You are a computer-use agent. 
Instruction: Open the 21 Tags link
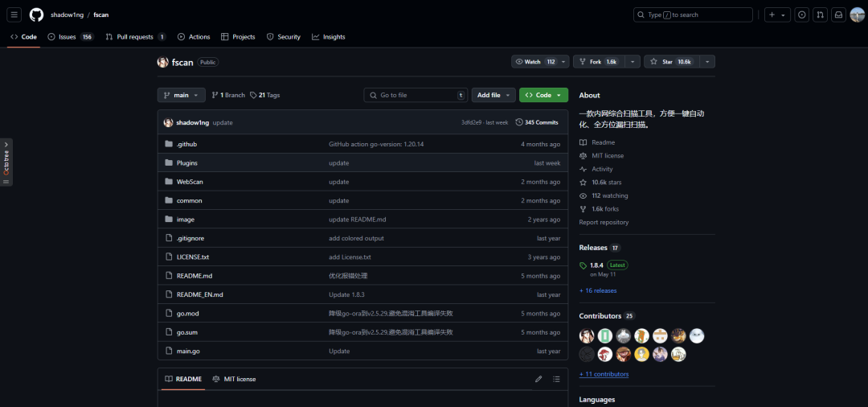(x=264, y=95)
